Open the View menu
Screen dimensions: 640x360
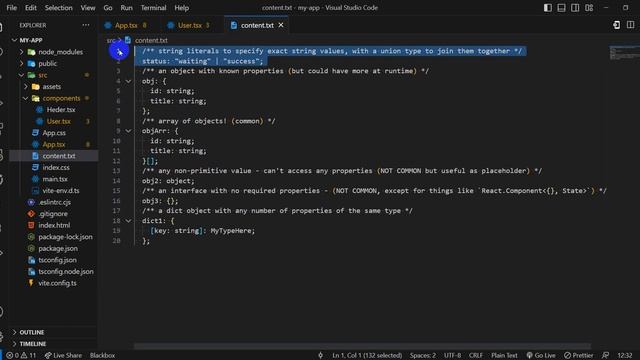point(87,8)
